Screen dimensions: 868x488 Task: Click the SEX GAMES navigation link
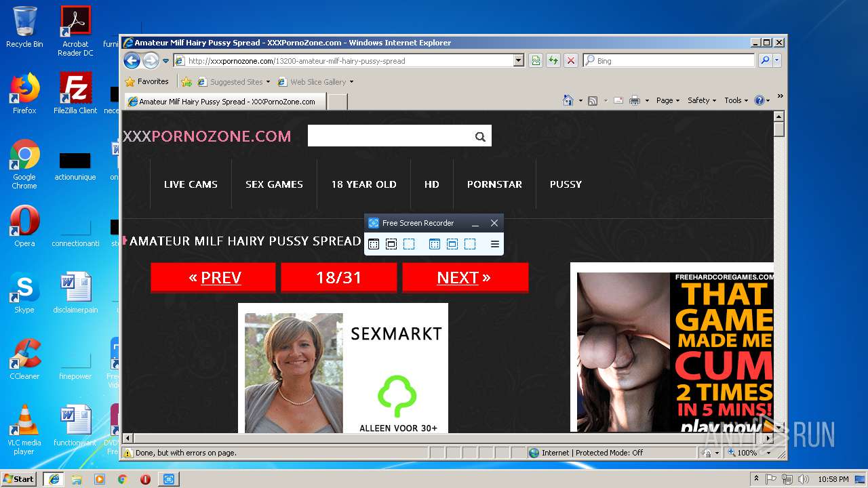pos(274,184)
